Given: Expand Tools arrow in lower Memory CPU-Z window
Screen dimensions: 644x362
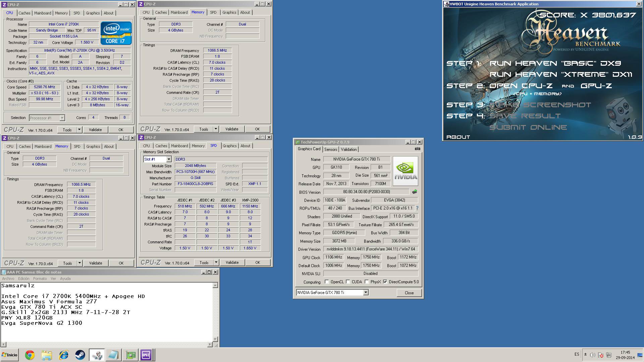Looking at the screenshot, I should [79, 263].
